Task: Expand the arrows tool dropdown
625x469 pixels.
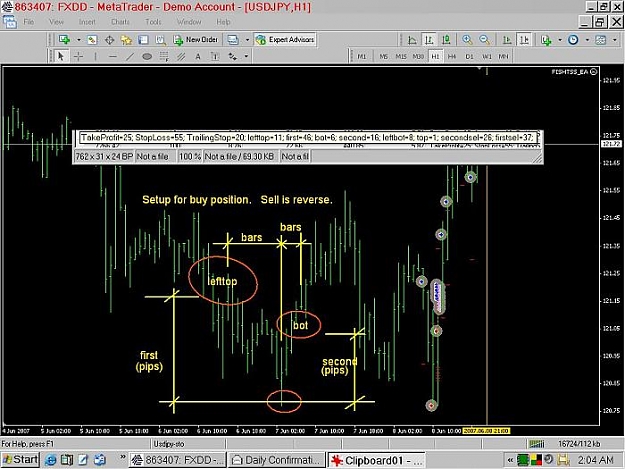Action: point(246,56)
